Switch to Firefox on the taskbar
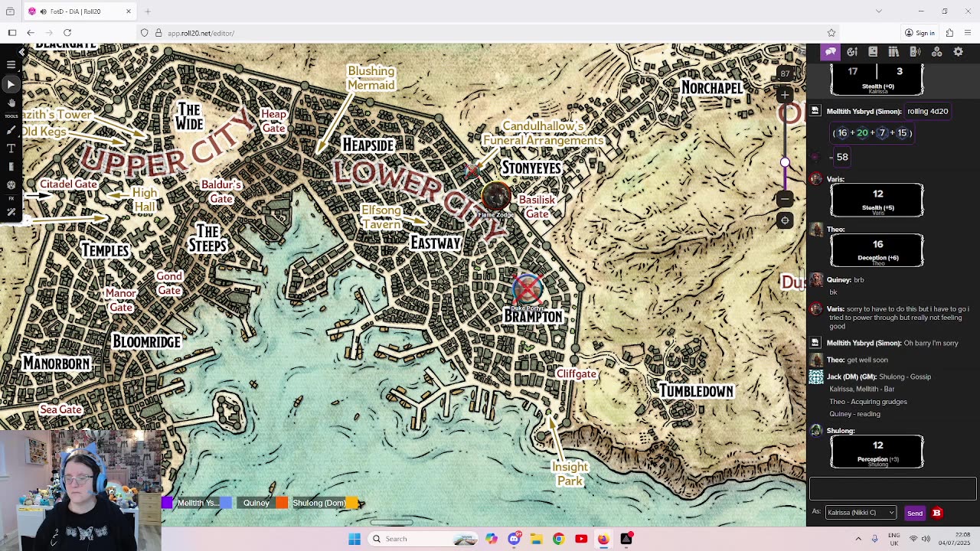 coord(603,539)
